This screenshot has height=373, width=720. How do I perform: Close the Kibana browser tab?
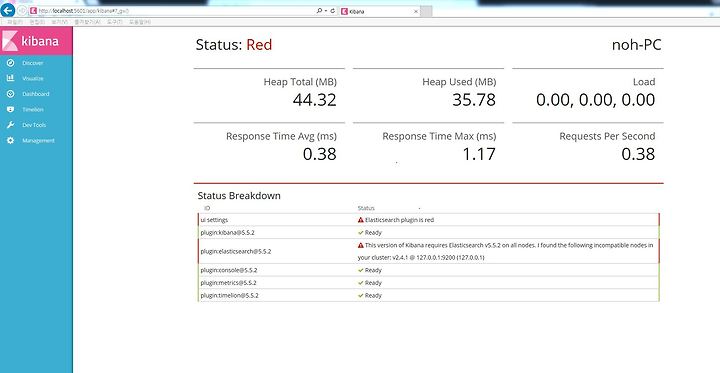click(416, 11)
